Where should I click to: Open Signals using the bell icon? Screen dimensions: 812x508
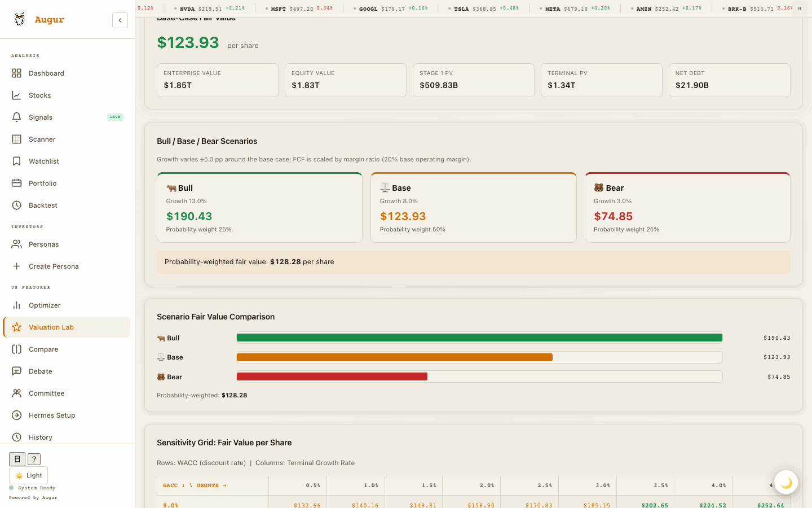point(17,117)
